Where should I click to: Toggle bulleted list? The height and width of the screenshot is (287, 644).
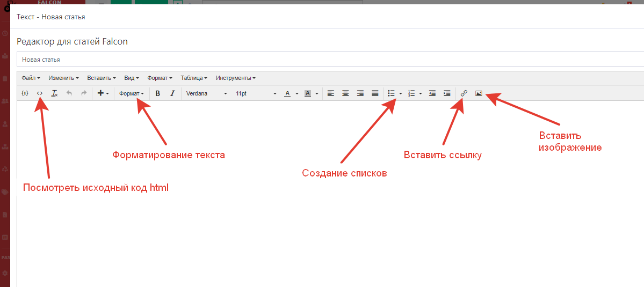392,93
